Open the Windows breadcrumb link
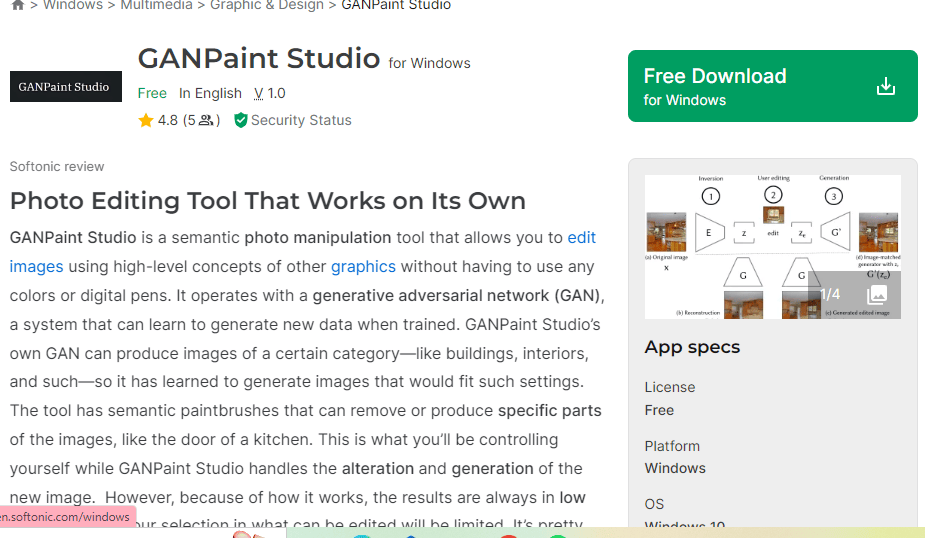Image resolution: width=925 pixels, height=538 pixels. tap(73, 6)
